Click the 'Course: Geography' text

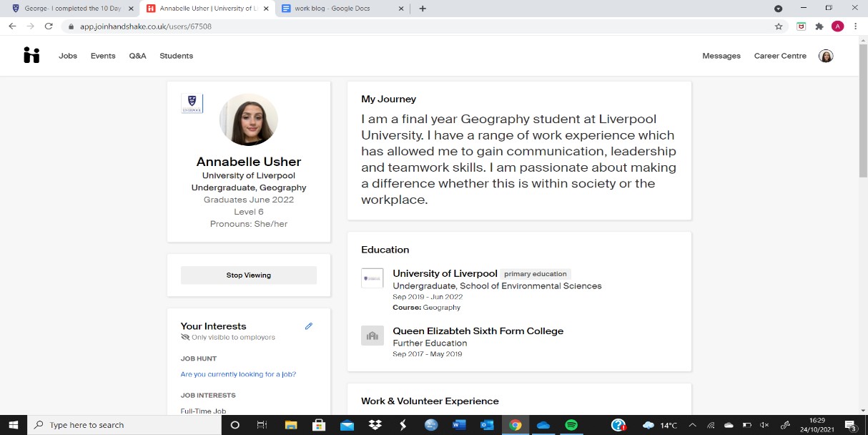pyautogui.click(x=427, y=308)
